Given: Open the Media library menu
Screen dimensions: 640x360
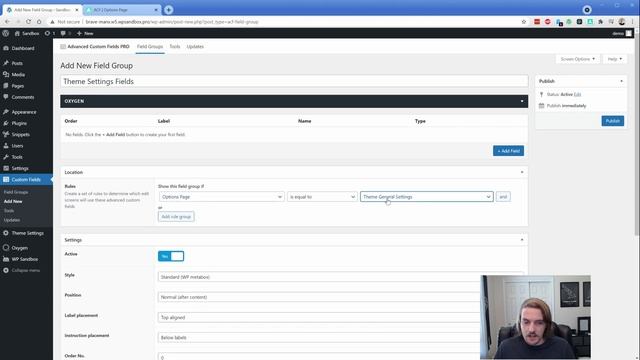Looking at the screenshot, I should tap(18, 75).
